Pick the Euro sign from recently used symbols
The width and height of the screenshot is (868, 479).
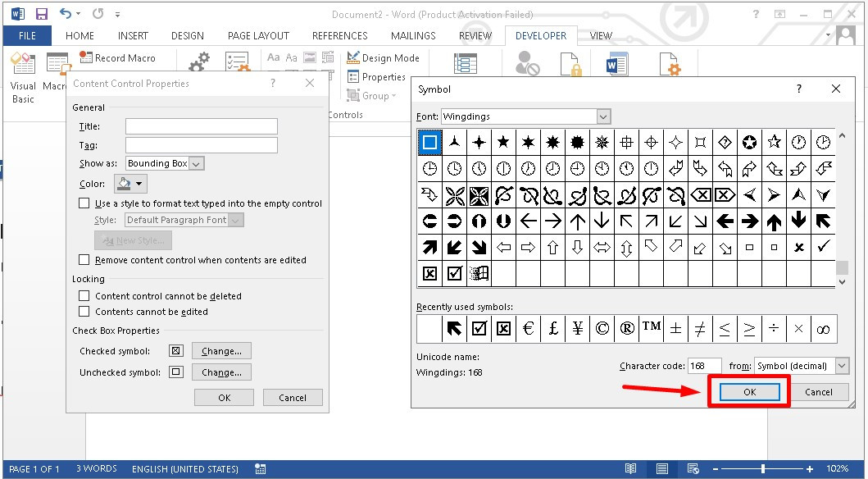528,329
